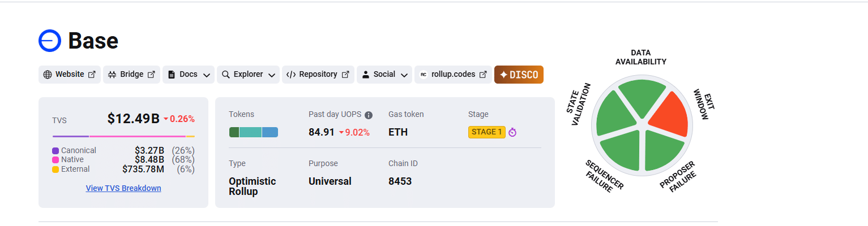Click the magnifier icon on Explorer
The width and height of the screenshot is (868, 226).
225,75
